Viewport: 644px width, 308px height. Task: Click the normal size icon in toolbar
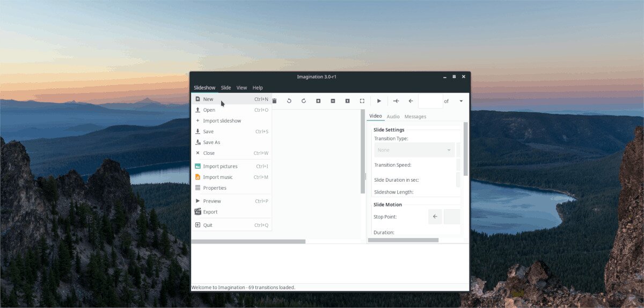click(347, 101)
